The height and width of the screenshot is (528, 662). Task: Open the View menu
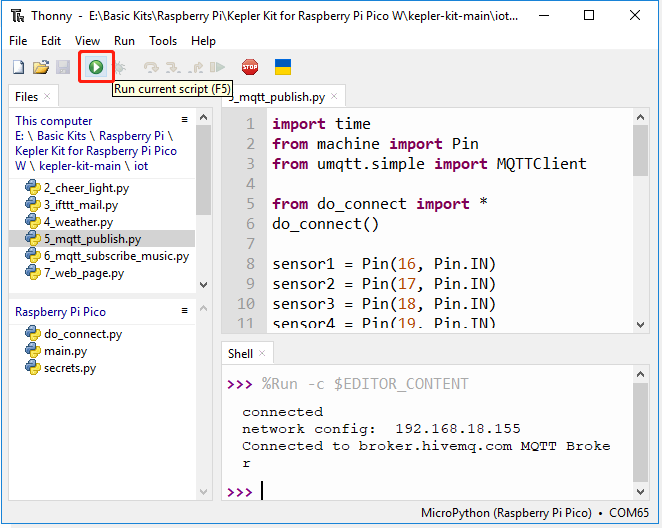87,41
